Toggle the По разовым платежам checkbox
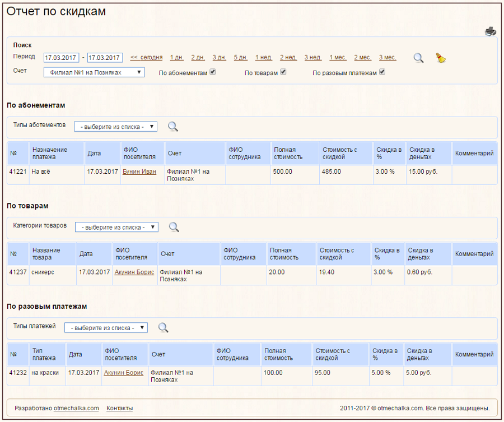 (x=382, y=72)
